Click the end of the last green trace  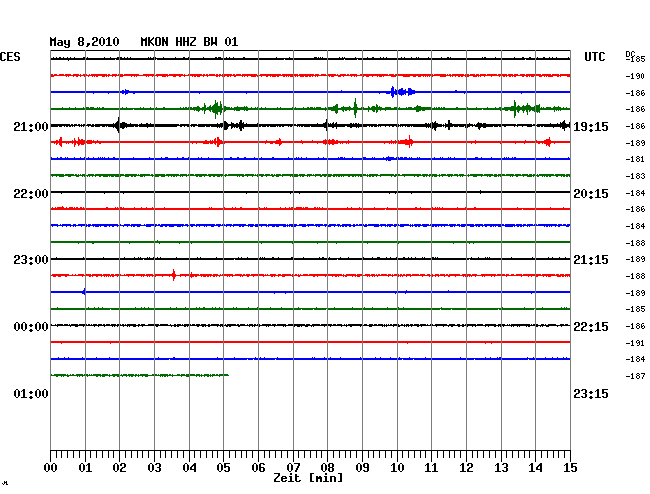tap(228, 375)
